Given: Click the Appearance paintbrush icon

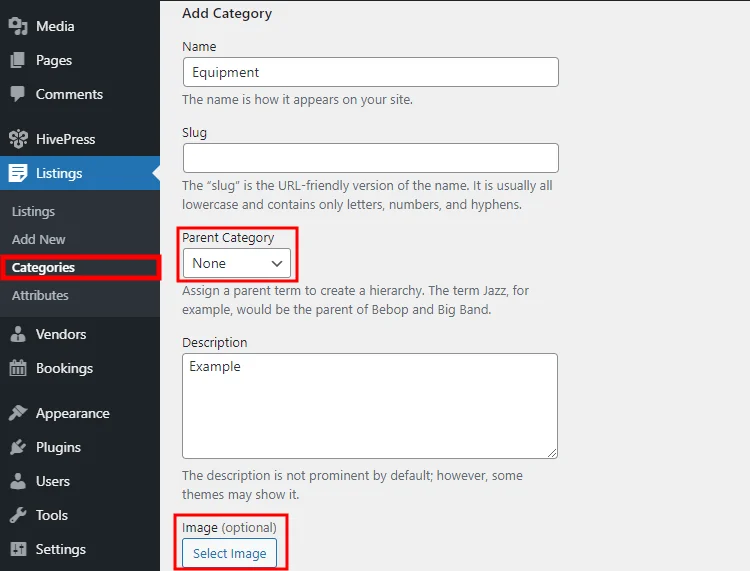Looking at the screenshot, I should (18, 413).
